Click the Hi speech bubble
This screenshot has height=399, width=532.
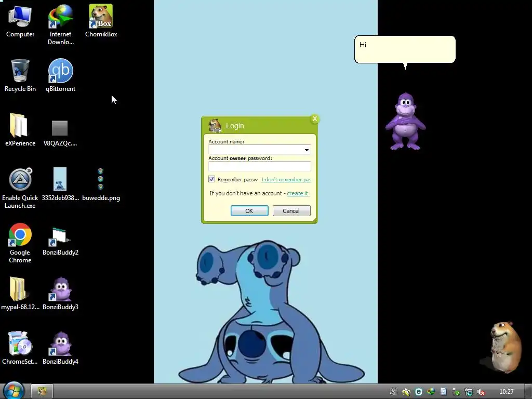pos(405,49)
